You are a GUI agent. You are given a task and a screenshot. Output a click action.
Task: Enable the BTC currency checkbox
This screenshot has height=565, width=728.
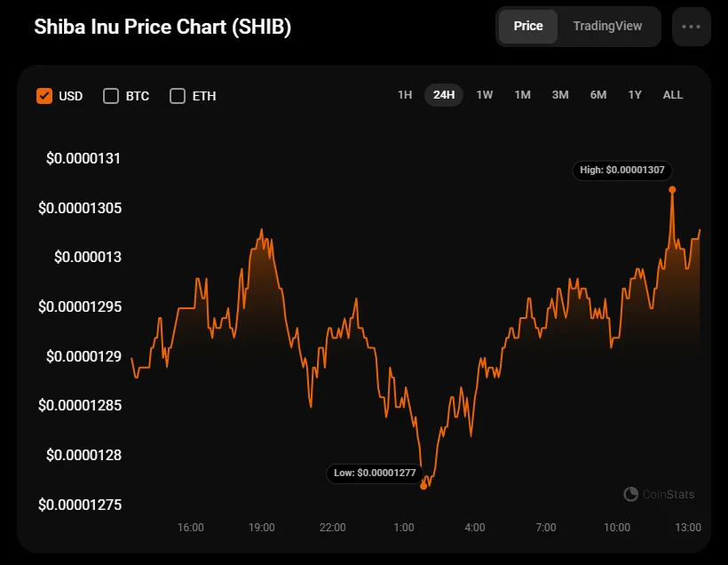click(x=111, y=96)
